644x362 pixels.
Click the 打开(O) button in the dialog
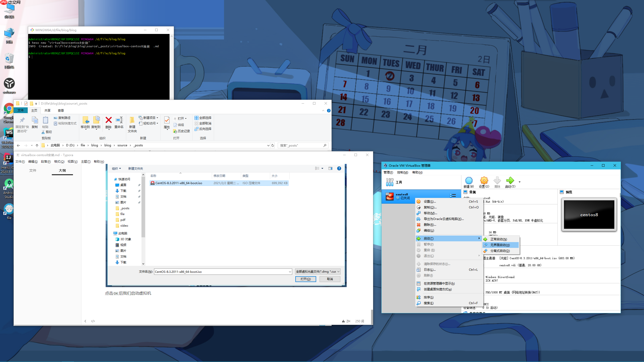305,279
